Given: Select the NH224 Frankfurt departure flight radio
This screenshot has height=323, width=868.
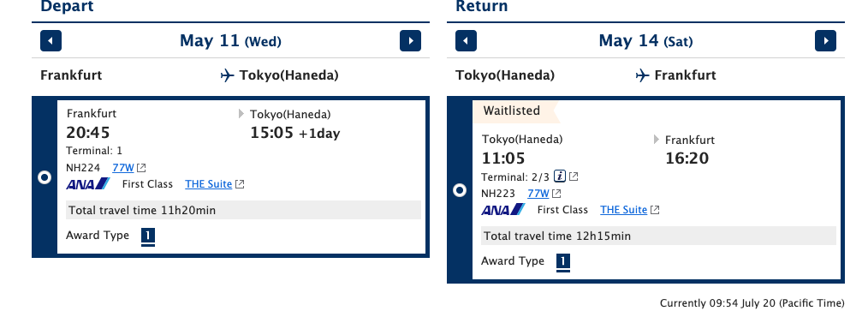Looking at the screenshot, I should [x=45, y=177].
